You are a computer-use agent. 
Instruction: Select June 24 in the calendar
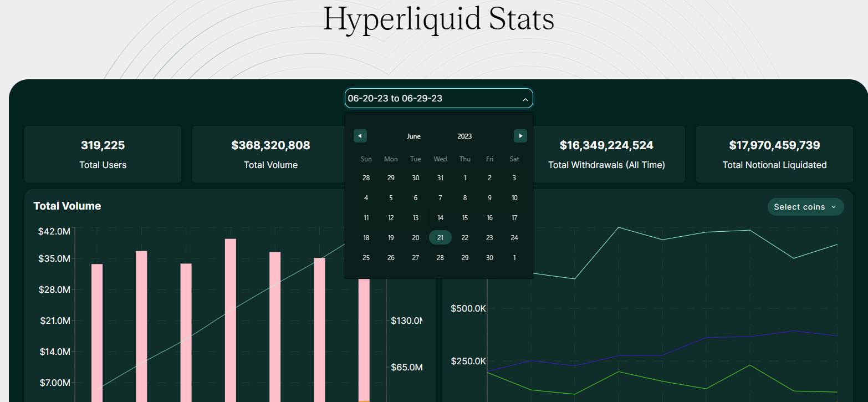[x=514, y=237]
